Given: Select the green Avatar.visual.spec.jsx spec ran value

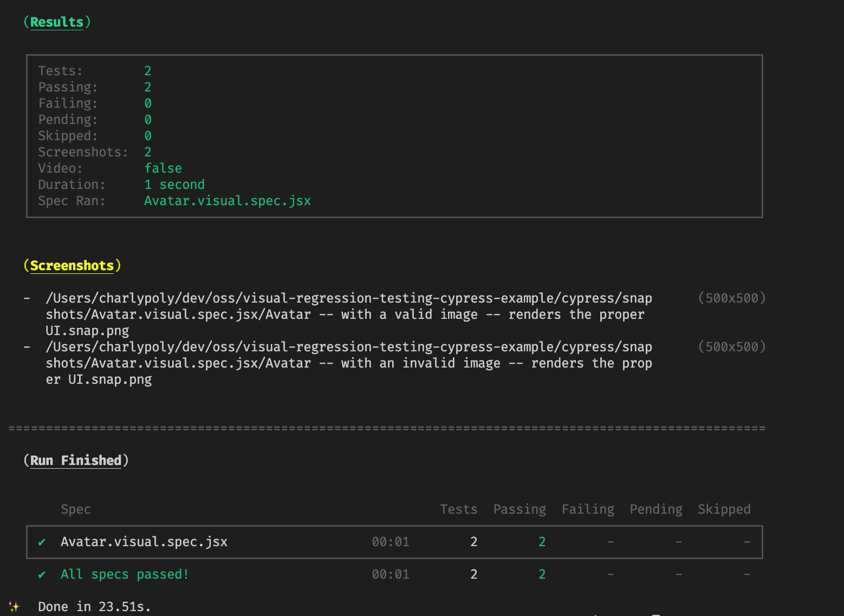Looking at the screenshot, I should coord(228,201).
